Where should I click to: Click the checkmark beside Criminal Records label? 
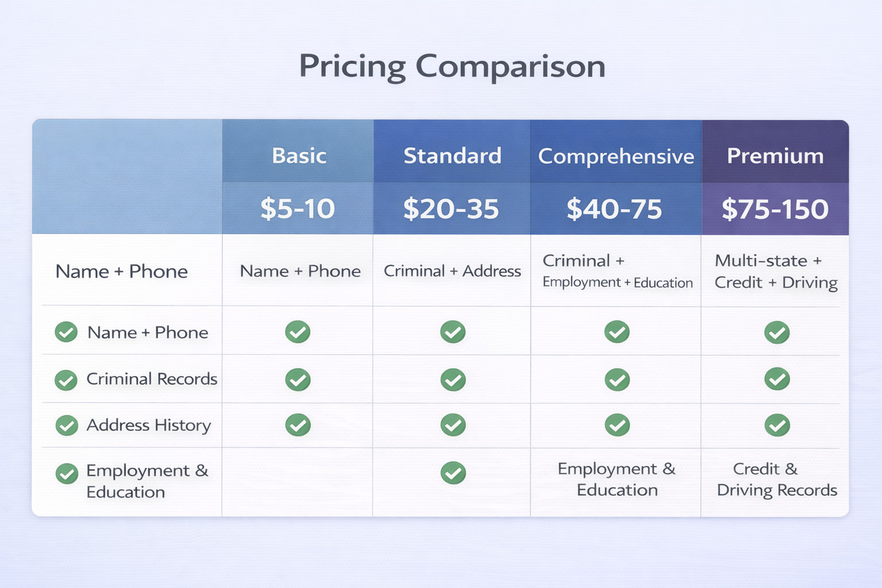(66, 380)
